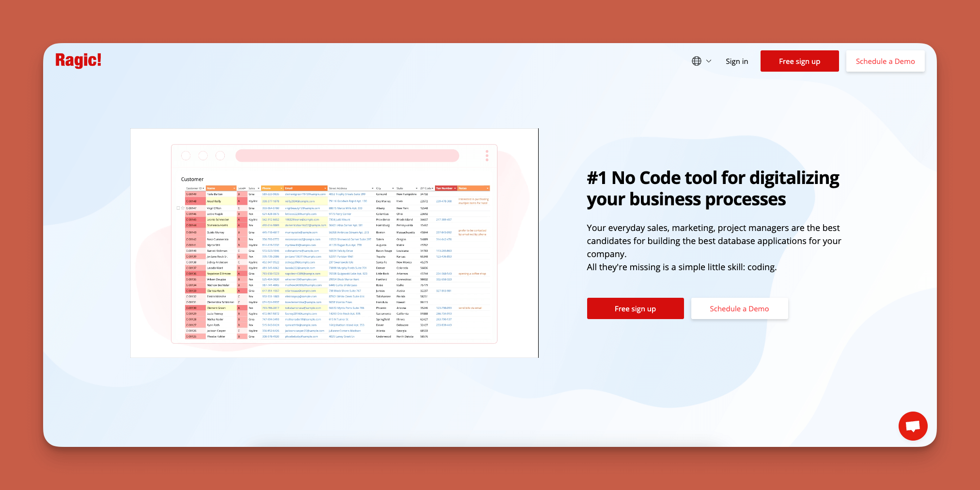Viewport: 980px width, 490px height.
Task: Click the hero Free sign up button
Action: [x=635, y=308]
